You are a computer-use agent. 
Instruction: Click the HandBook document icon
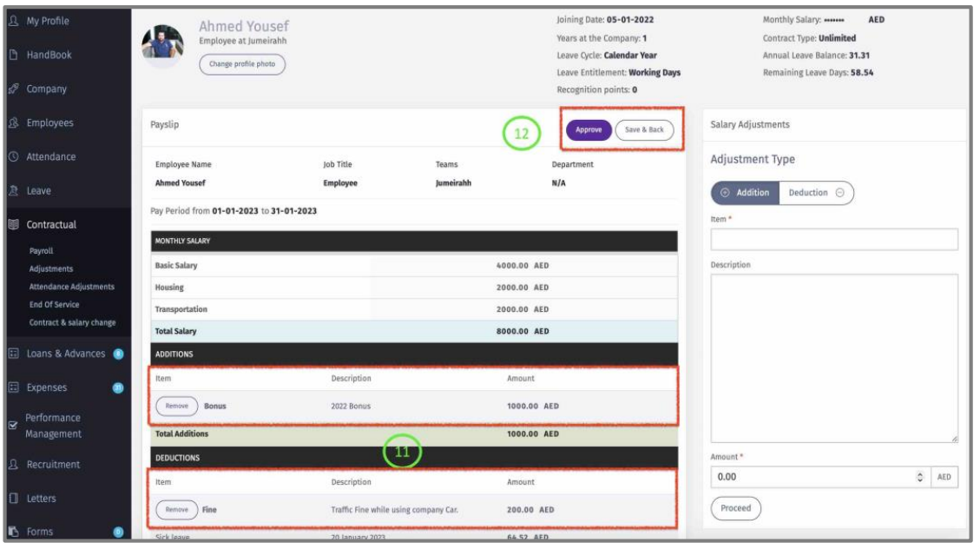[13, 55]
